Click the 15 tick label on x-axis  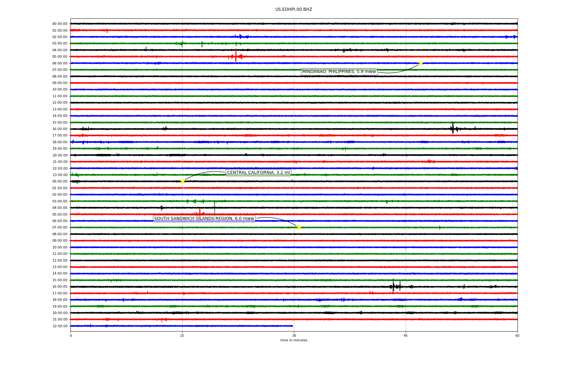click(182, 335)
